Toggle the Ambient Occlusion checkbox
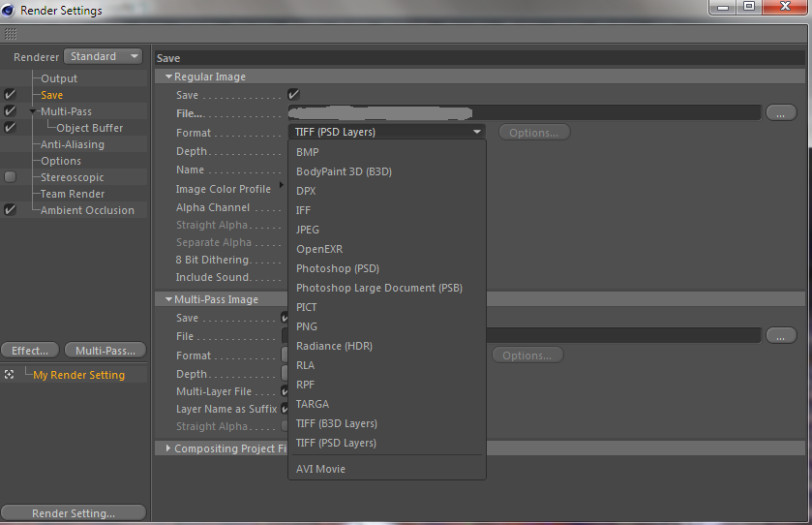The width and height of the screenshot is (812, 525). coord(10,210)
